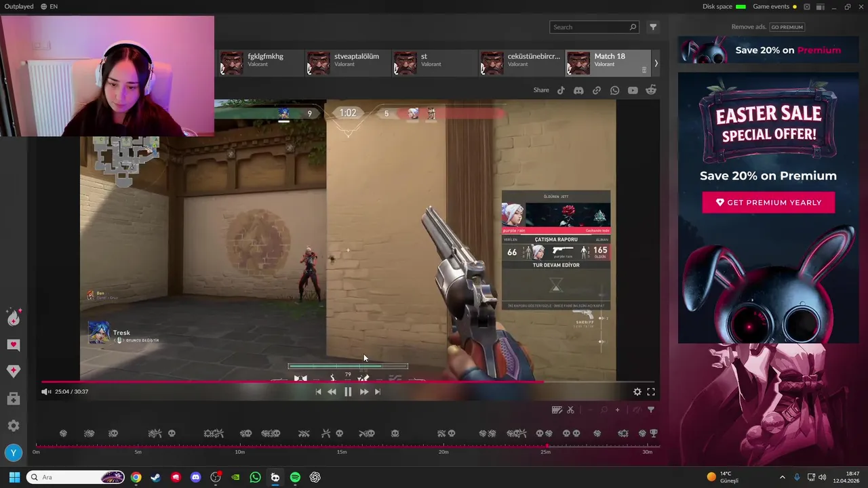This screenshot has width=868, height=488.
Task: Open Windows Start menu
Action: [14, 477]
